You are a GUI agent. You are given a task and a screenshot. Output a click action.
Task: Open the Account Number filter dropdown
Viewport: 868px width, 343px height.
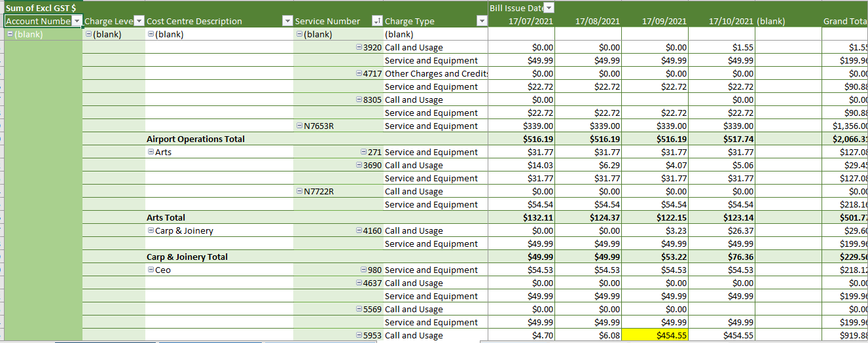[77, 21]
